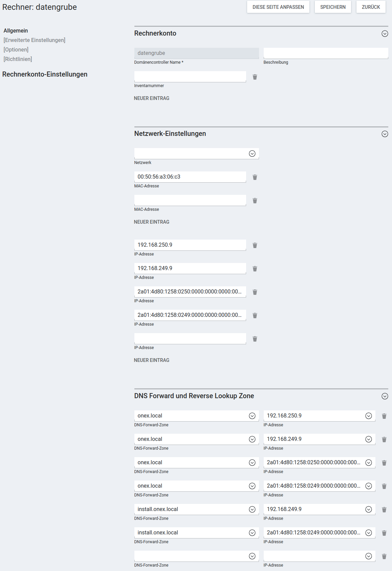
Task: Delete the first onex.local DNS forward entry
Action: click(x=384, y=416)
